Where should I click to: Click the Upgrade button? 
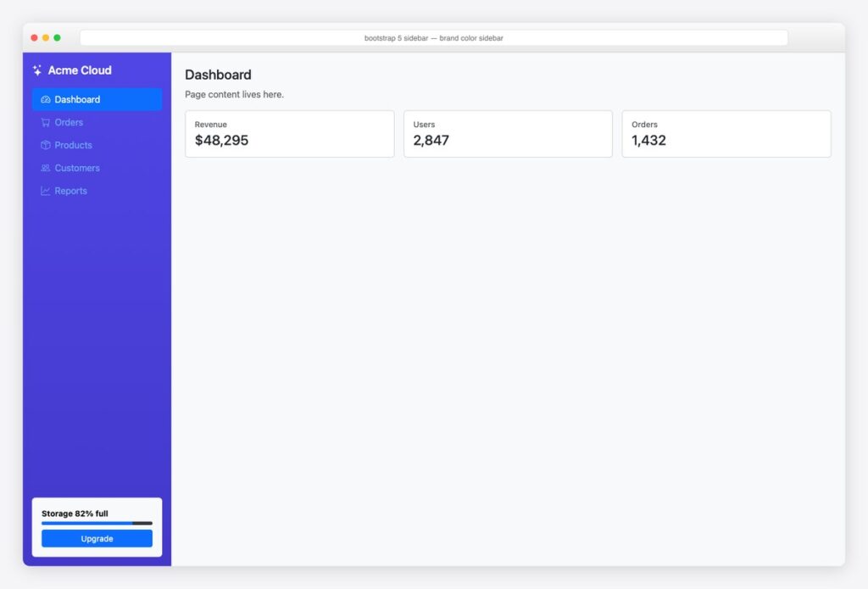[97, 539]
